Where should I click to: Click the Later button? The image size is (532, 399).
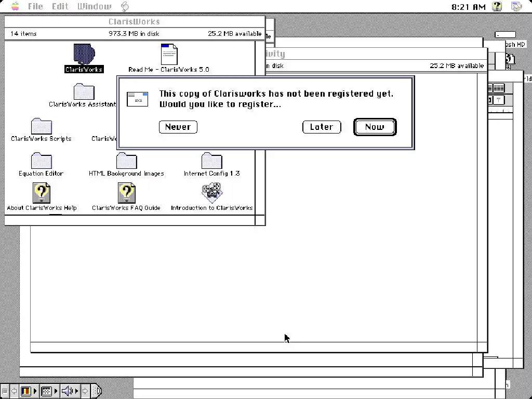[322, 127]
